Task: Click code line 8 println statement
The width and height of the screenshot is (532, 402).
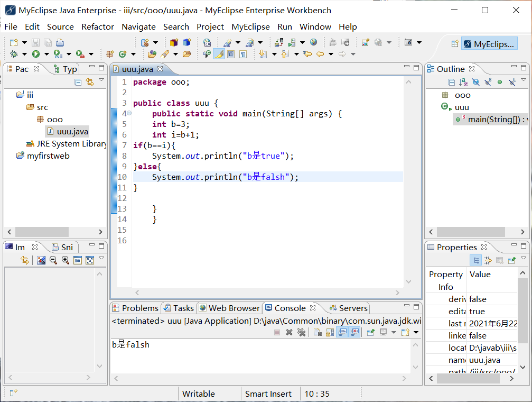Action: coord(222,156)
